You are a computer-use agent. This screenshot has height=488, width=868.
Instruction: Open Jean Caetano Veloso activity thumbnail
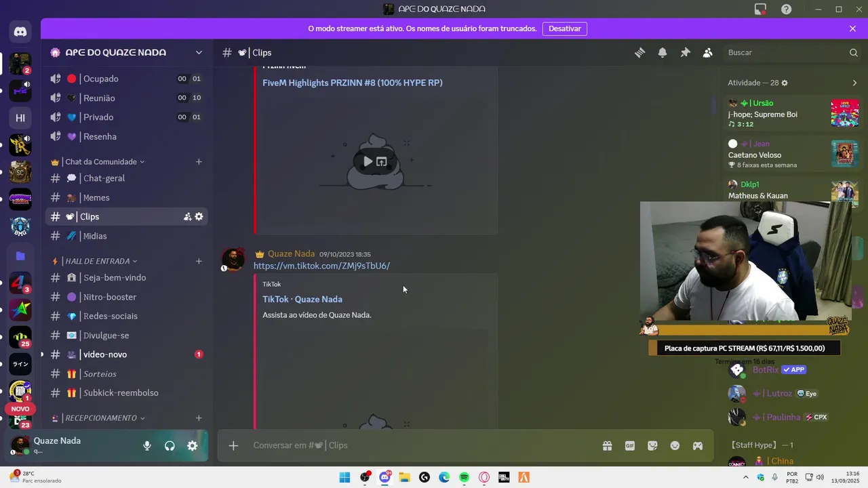click(x=845, y=154)
